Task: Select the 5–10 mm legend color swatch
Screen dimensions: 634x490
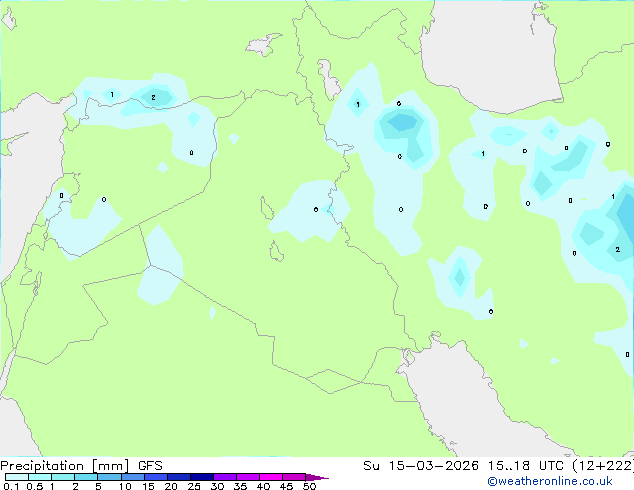Action: point(109,477)
